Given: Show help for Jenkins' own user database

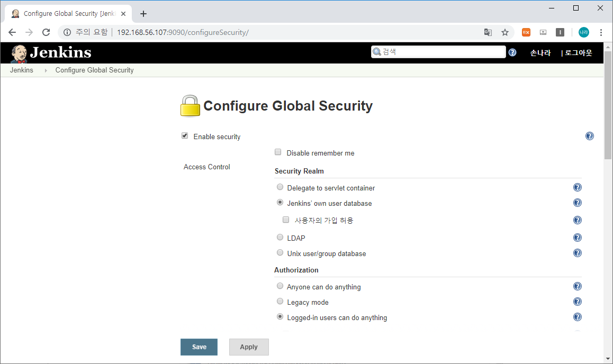Looking at the screenshot, I should click(578, 203).
